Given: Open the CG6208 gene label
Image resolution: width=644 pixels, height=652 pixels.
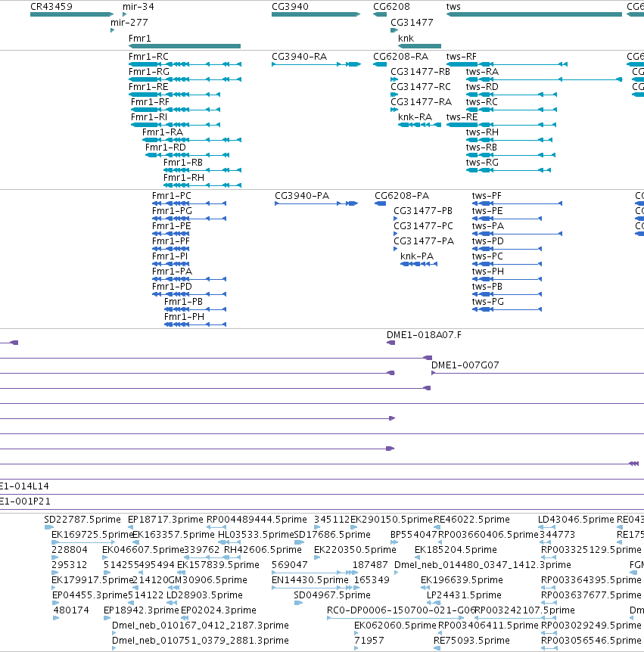Looking at the screenshot, I should [x=391, y=7].
